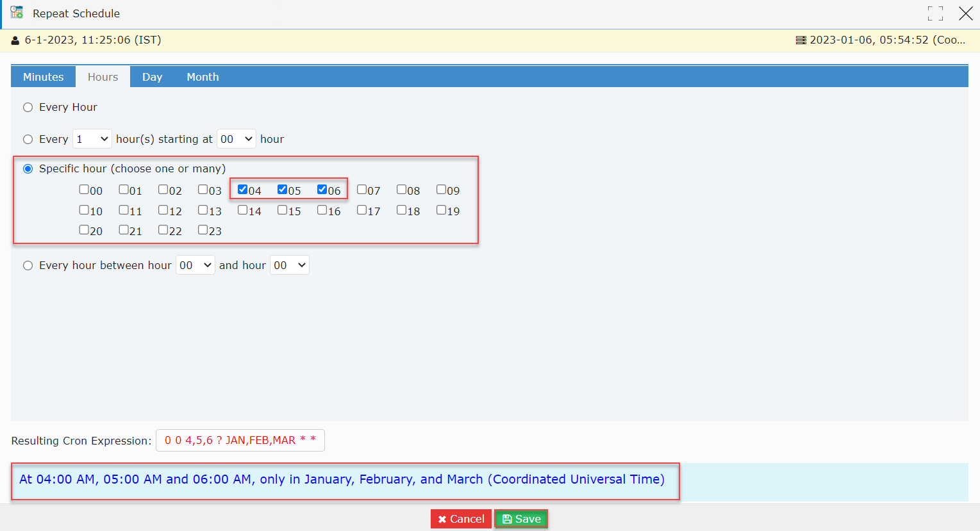Uncheck the 06 hour checkbox
The image size is (980, 531).
322,190
